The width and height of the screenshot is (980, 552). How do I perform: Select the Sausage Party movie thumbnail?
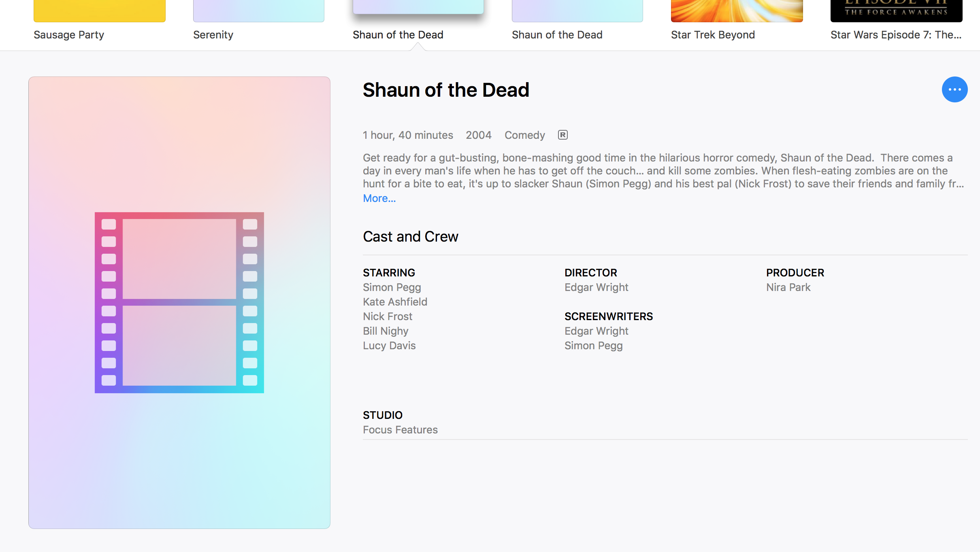click(99, 11)
